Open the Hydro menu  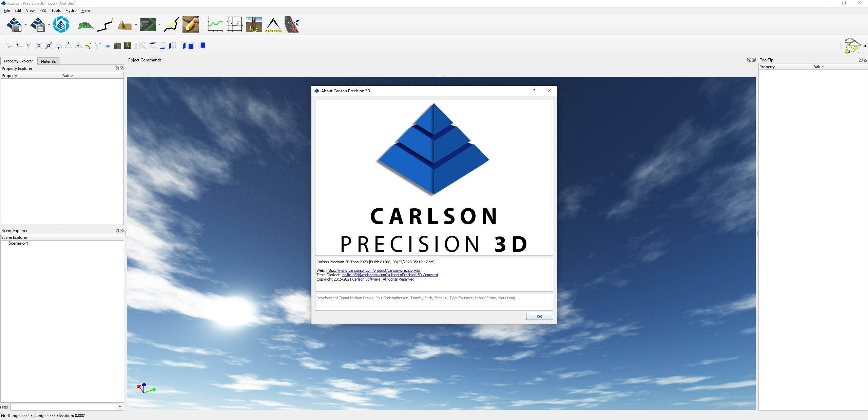click(x=71, y=11)
